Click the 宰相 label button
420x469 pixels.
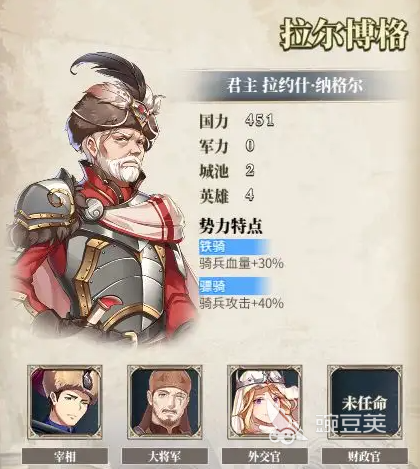point(65,456)
